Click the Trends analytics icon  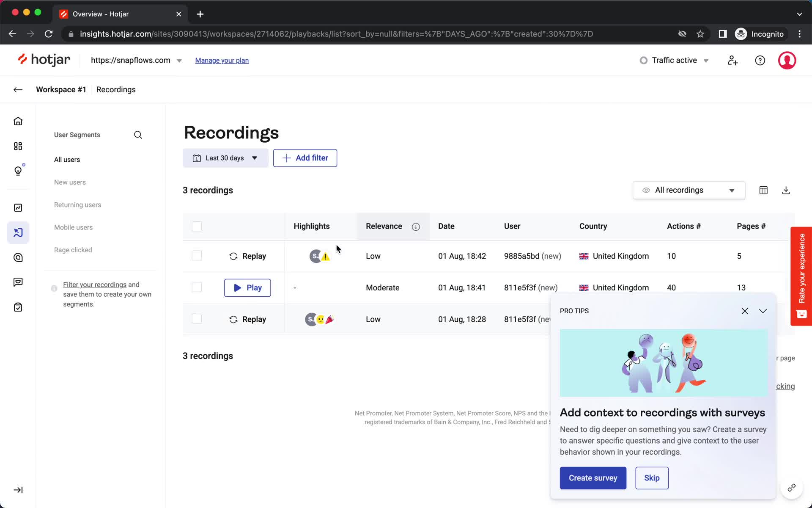[17, 208]
